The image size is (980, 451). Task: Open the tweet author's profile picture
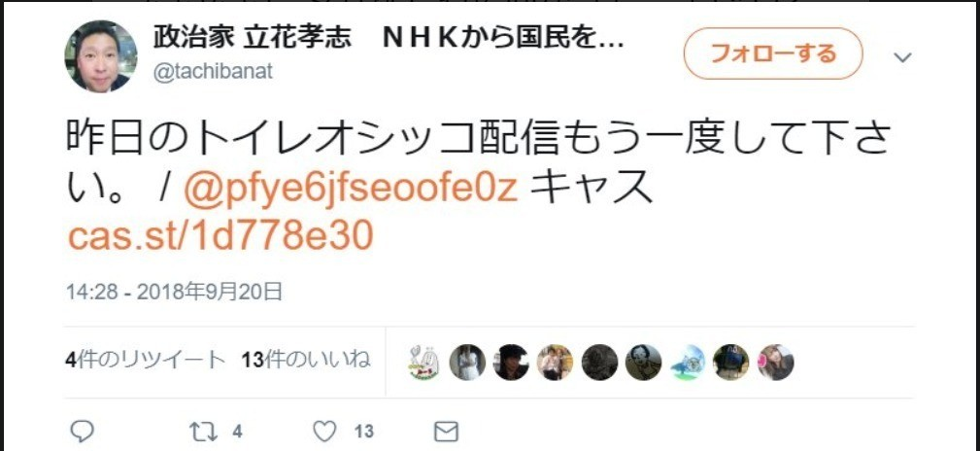[101, 56]
